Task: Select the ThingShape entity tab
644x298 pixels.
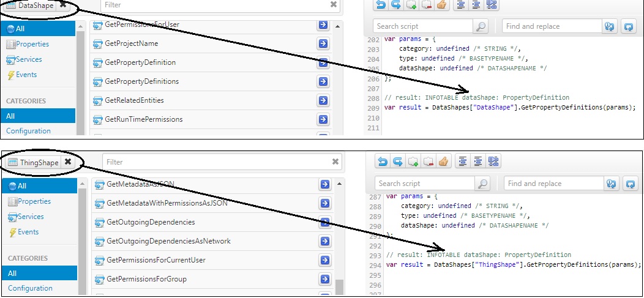Action: pyautogui.click(x=34, y=162)
